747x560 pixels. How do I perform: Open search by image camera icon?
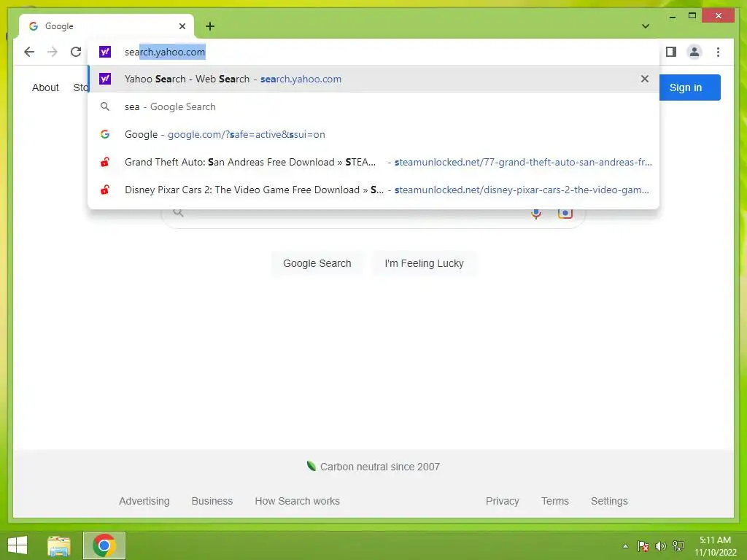coord(565,214)
